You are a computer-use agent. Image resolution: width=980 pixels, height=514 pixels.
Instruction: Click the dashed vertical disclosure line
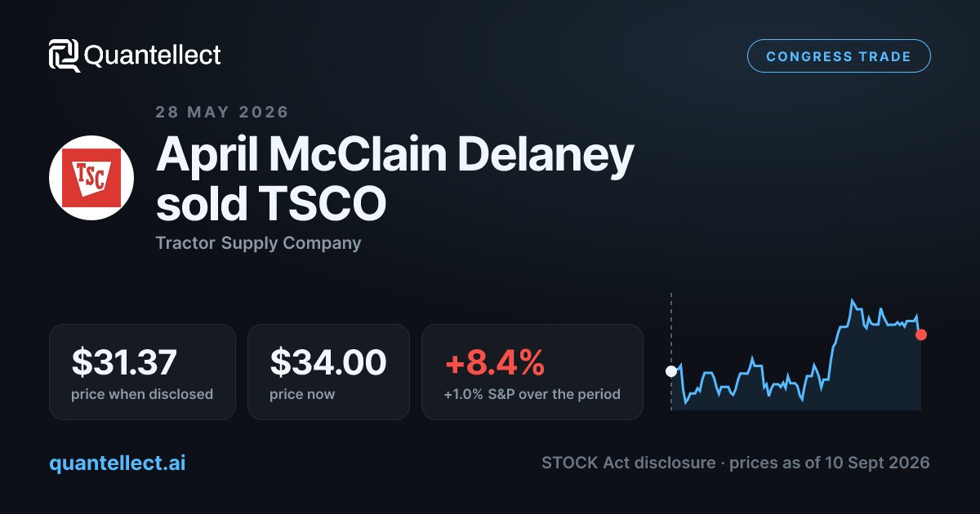coord(671,351)
